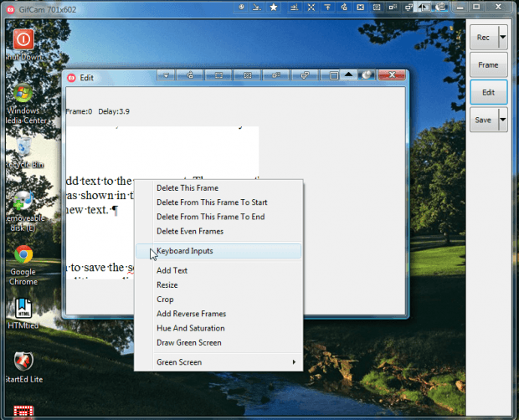The width and height of the screenshot is (519, 420).
Task: Open the Removable Disk (E) icon
Action: point(23,202)
